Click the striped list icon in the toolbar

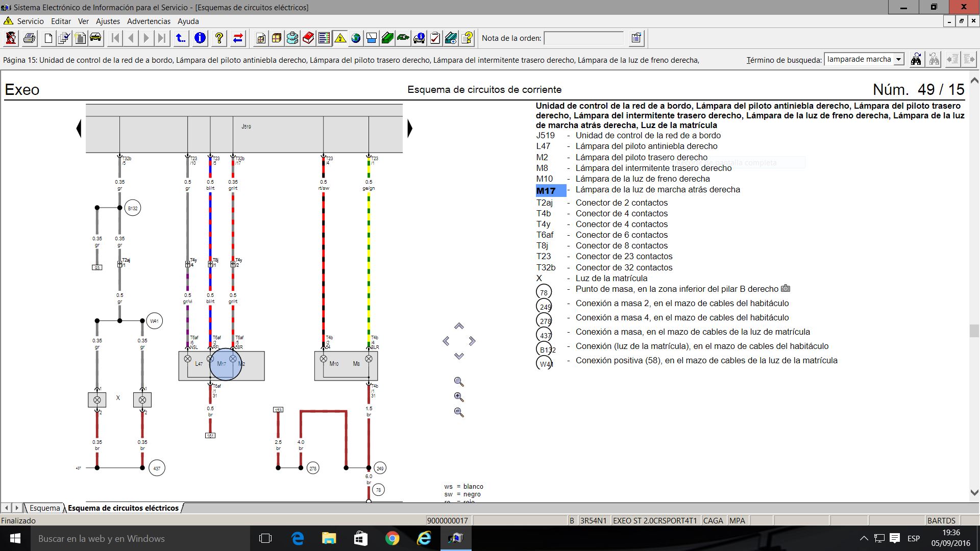[x=324, y=38]
